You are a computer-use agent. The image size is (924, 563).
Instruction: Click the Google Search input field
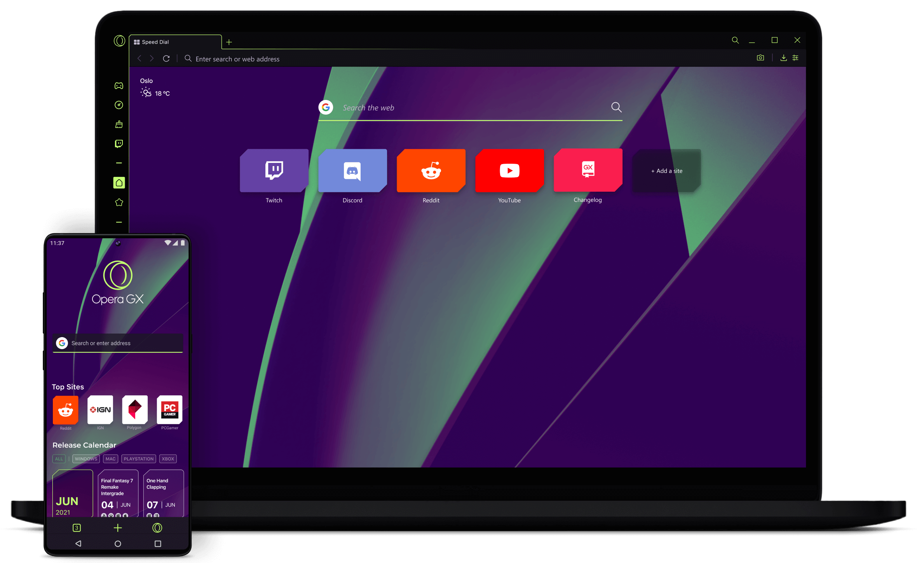469,108
